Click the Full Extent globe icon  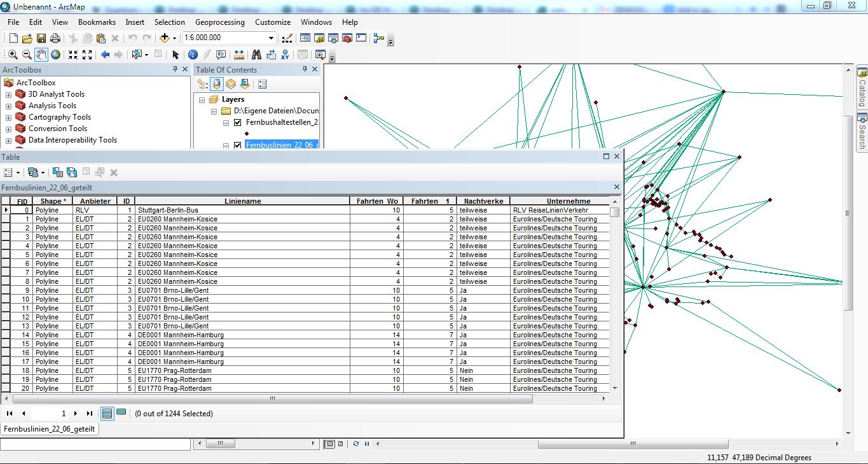pyautogui.click(x=56, y=55)
